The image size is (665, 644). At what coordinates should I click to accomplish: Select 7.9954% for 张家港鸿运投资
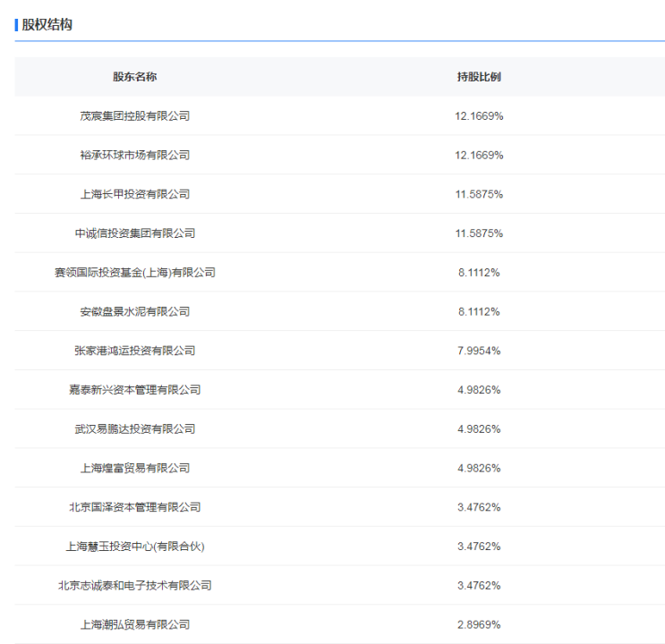479,351
